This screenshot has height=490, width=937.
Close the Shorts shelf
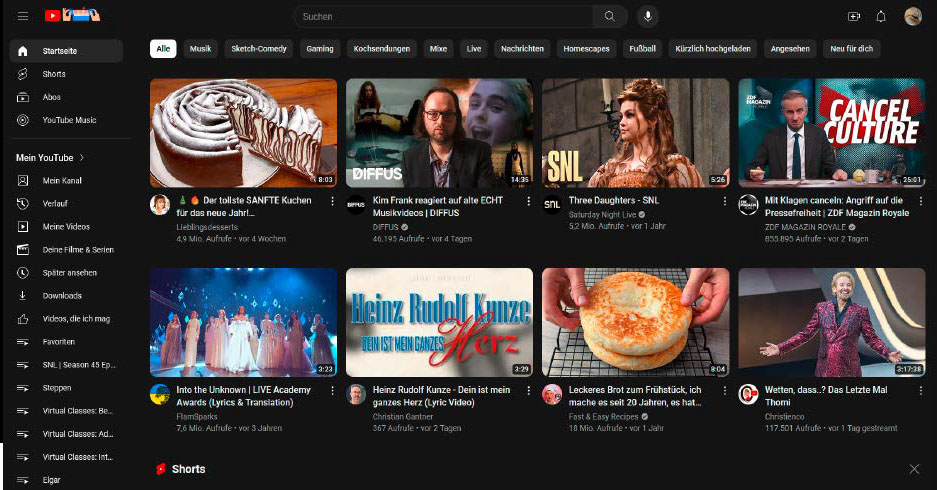pyautogui.click(x=914, y=469)
